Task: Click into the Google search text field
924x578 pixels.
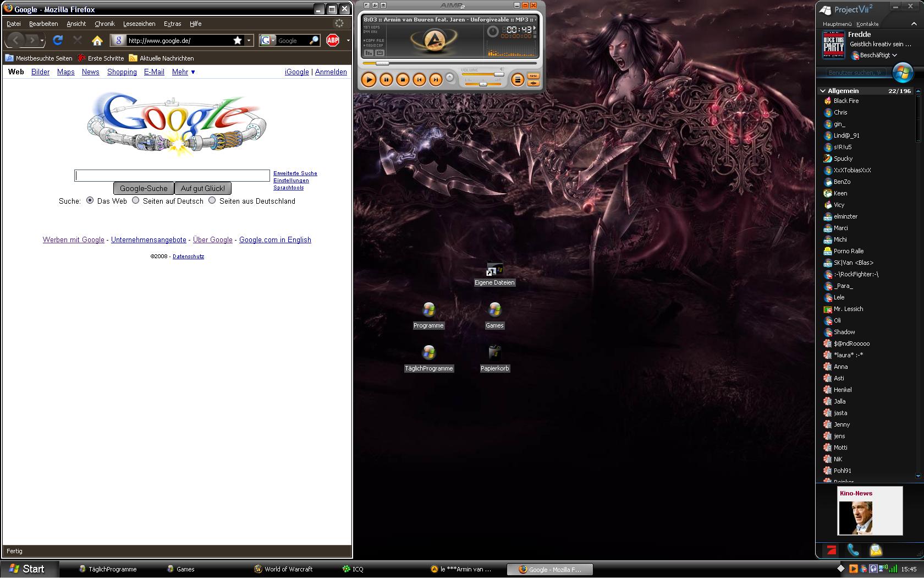Action: tap(172, 176)
